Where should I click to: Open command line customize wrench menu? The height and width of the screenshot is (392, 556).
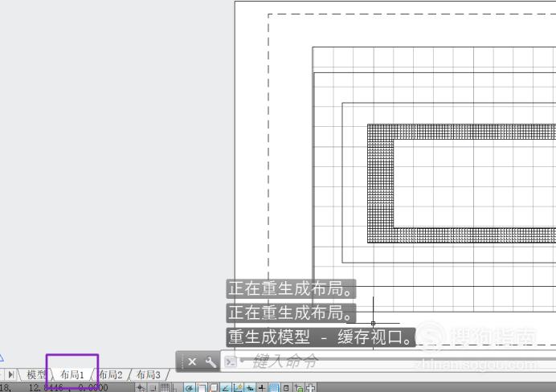(x=211, y=361)
